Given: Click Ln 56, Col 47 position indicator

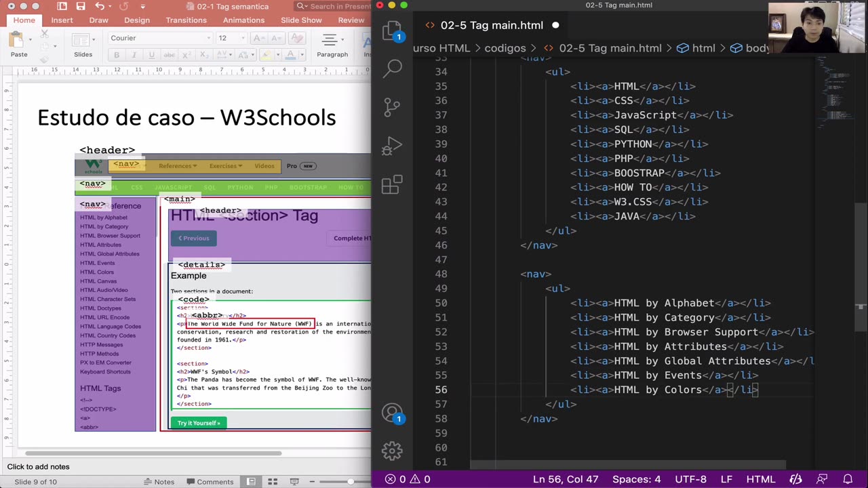Looking at the screenshot, I should (x=566, y=479).
